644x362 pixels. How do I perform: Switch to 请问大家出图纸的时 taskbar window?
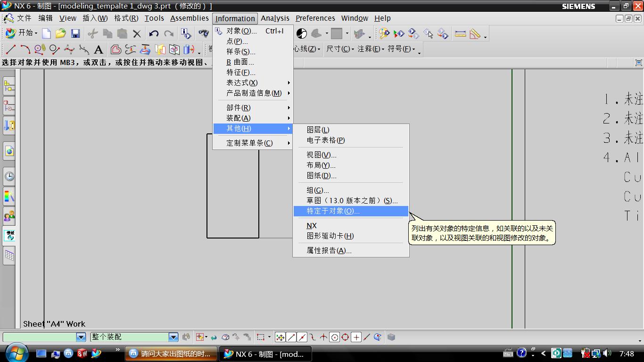click(171, 354)
